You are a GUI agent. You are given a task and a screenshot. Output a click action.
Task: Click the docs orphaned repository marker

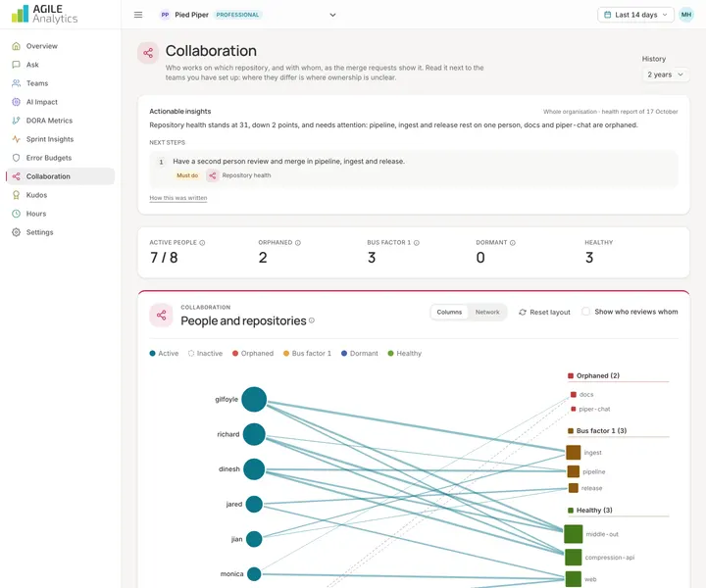pos(574,395)
